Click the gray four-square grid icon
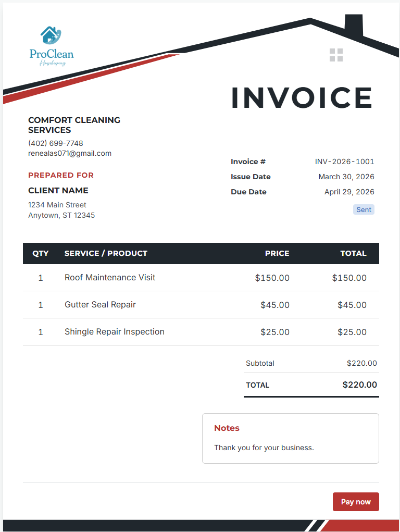This screenshot has width=400, height=532. (x=336, y=55)
